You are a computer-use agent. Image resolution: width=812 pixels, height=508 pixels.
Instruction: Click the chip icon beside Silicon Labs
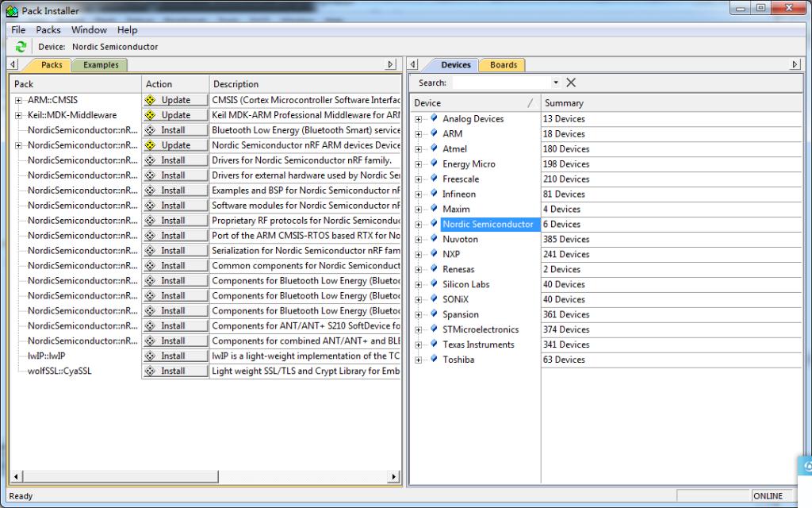(434, 283)
